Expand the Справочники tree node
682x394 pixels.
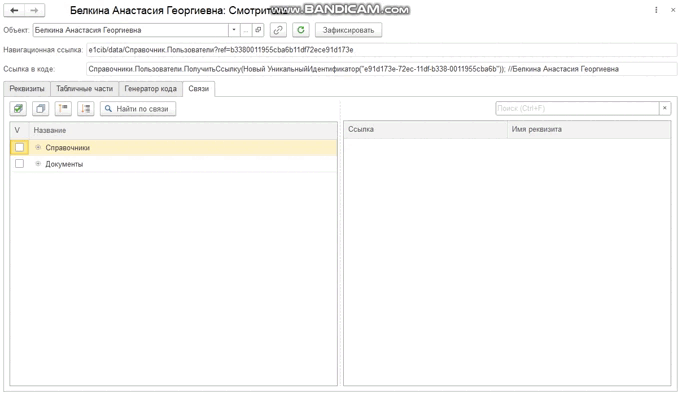(38, 147)
